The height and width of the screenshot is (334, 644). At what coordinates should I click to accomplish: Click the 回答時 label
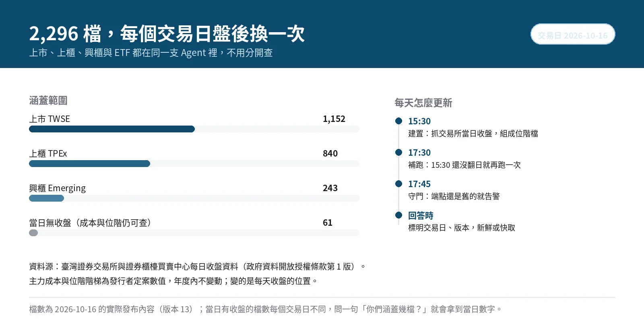421,215
